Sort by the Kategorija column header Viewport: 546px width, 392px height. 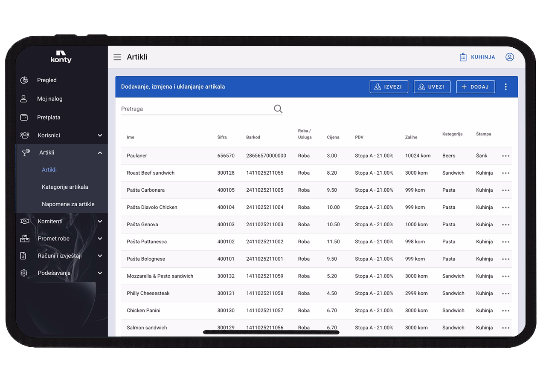[x=453, y=134]
